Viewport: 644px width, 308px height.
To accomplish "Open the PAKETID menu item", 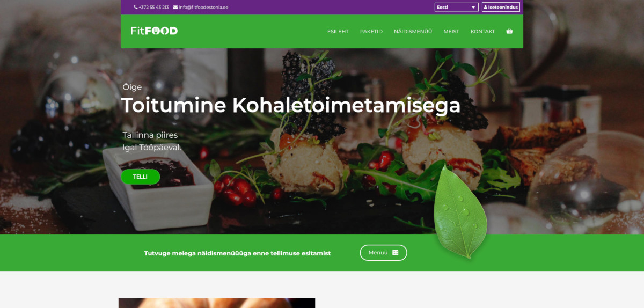I will [371, 32].
